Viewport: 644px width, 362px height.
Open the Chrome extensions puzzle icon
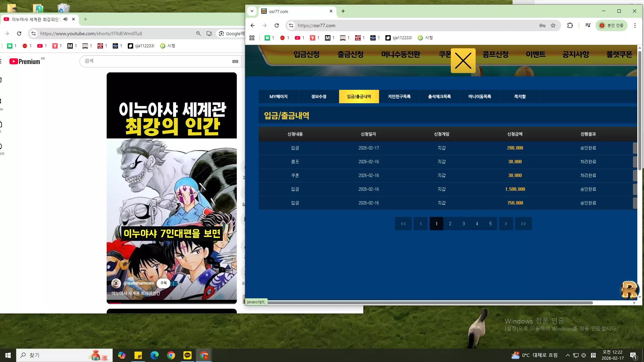click(x=570, y=25)
